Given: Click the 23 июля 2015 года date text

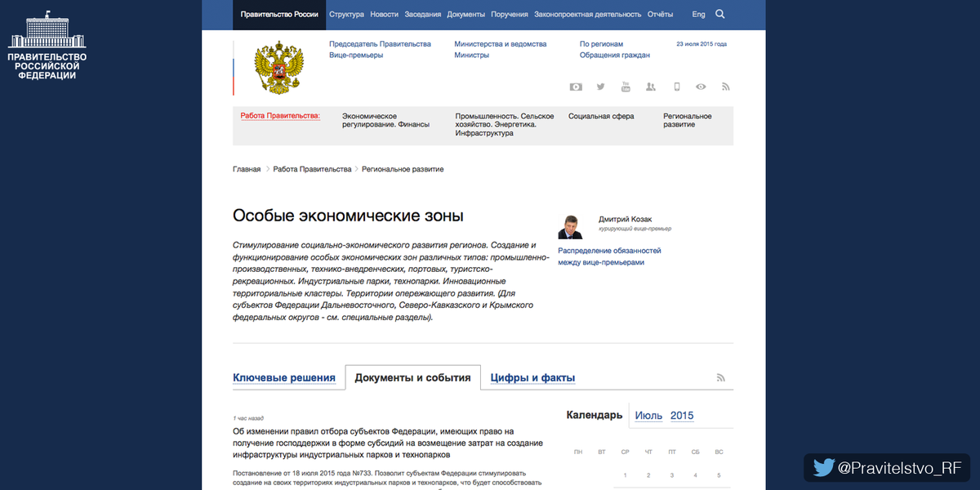Looking at the screenshot, I should (x=702, y=44).
